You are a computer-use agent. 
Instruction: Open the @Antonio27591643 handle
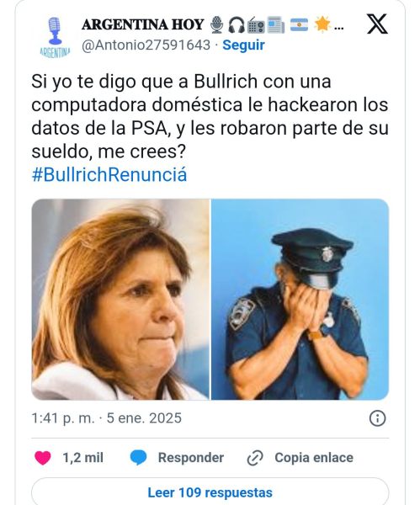point(146,45)
